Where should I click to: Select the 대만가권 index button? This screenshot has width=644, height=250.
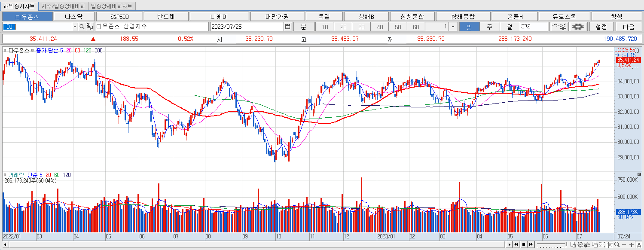[x=277, y=17]
